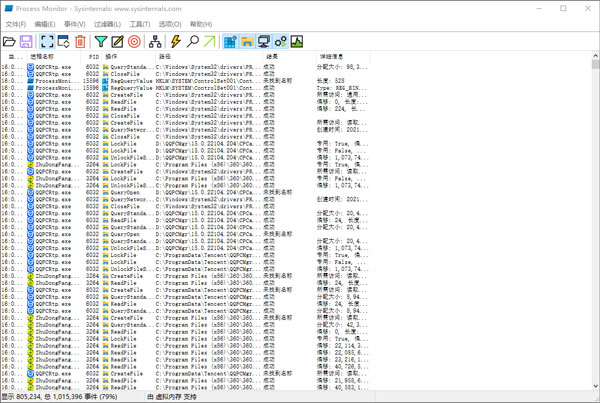Select the row with detail '偏移: 22,085, 6...'
This screenshot has width=600, height=403.
tap(185, 352)
